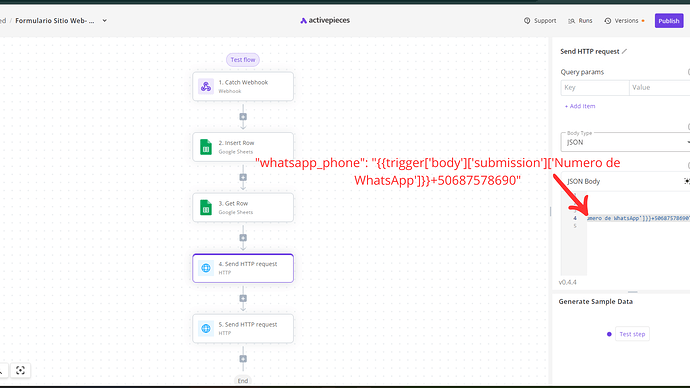Add a step before End
The height and width of the screenshot is (388, 690).
[243, 359]
